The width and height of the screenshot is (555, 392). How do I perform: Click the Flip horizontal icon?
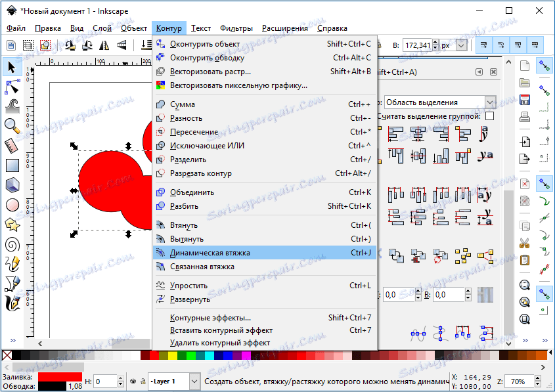coord(104,45)
